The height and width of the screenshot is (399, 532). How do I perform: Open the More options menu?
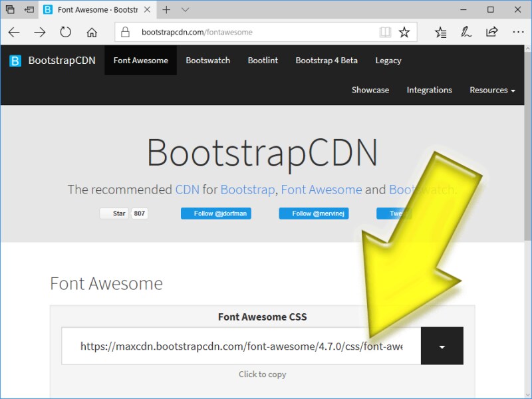click(518, 31)
